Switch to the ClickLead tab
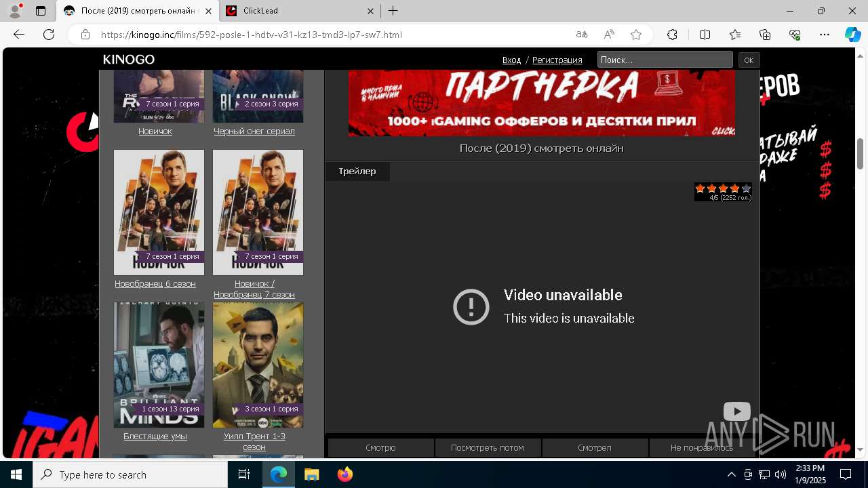The width and height of the screenshot is (868, 488). tap(300, 11)
